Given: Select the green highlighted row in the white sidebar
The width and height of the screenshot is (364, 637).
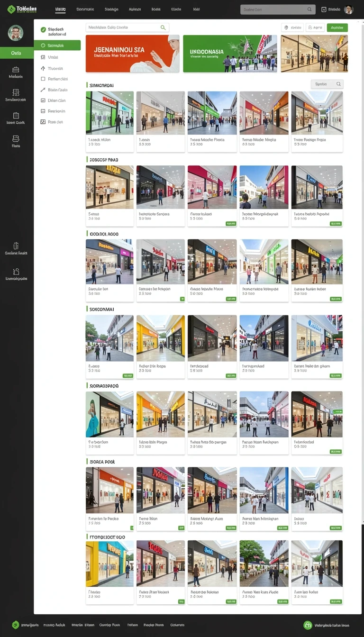Looking at the screenshot, I should tap(57, 45).
